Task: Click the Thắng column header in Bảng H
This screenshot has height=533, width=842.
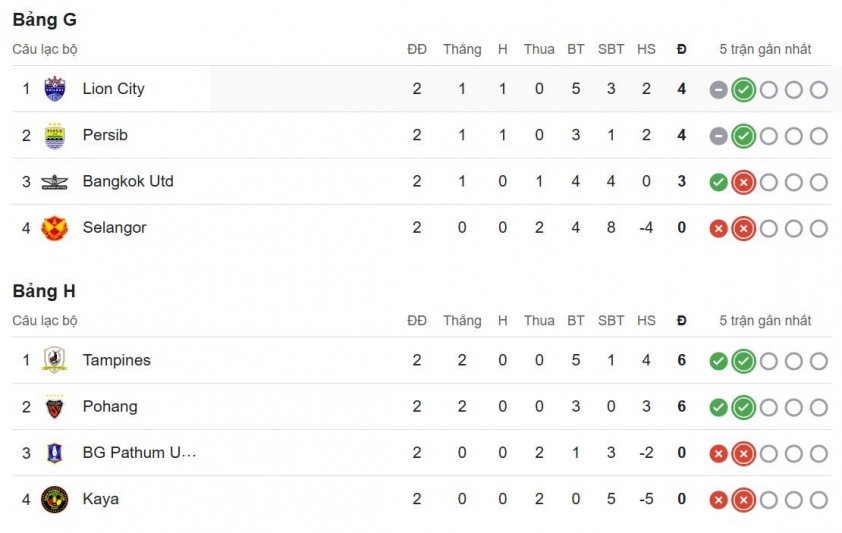Action: tap(462, 321)
